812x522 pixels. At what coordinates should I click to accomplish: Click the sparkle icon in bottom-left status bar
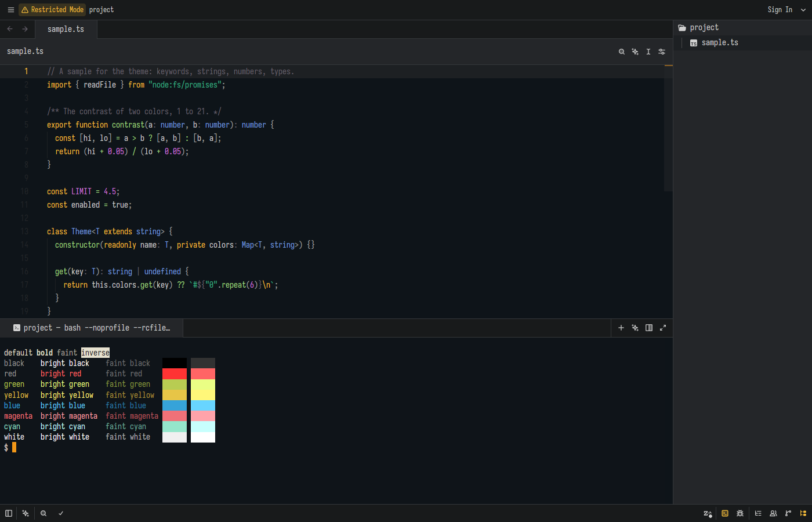coord(26,513)
